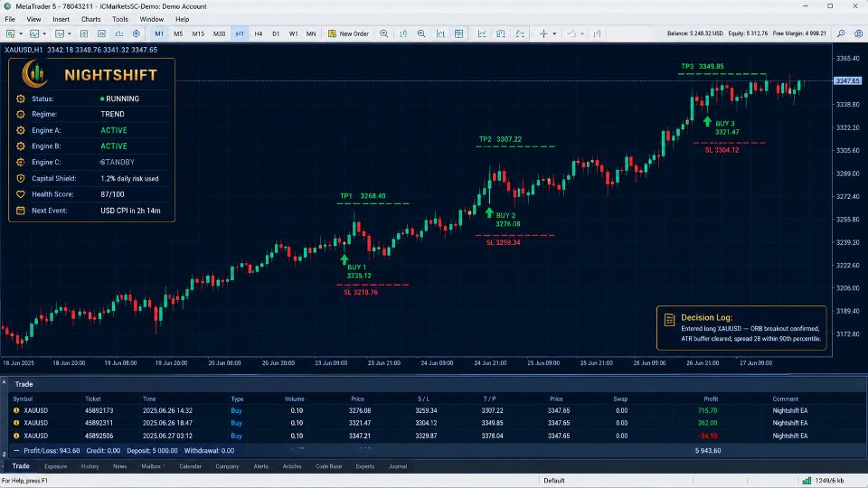
Task: Expand the line tools dropdown arrow
Action: click(582, 33)
